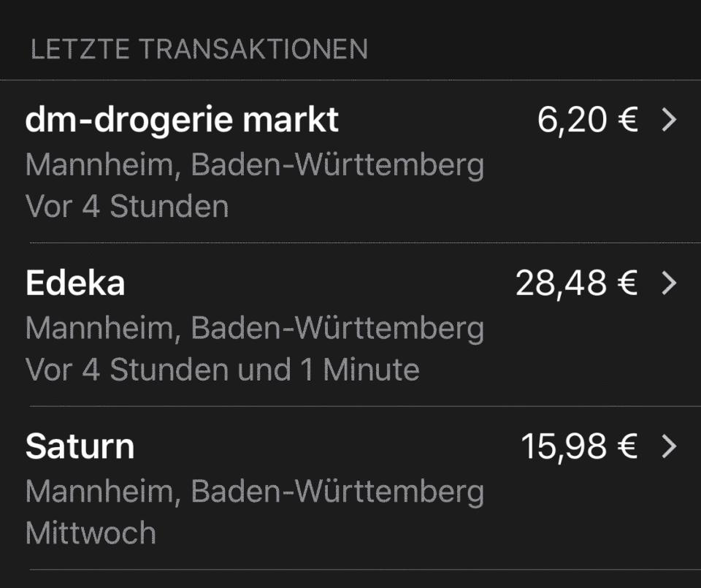Expand the Edeka transaction chevron arrow
This screenshot has width=701, height=588.
(x=670, y=283)
